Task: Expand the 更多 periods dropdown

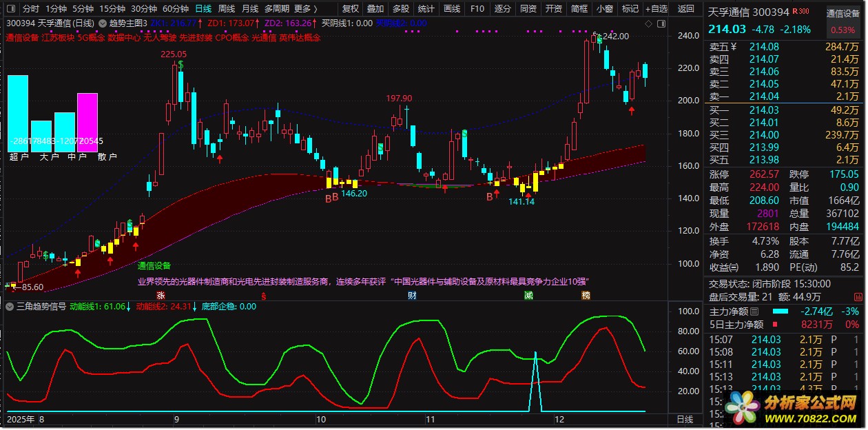Action: click(305, 9)
